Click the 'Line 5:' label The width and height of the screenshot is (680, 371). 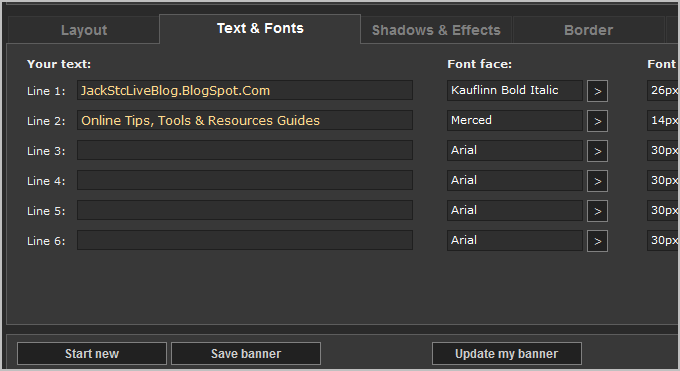click(46, 211)
